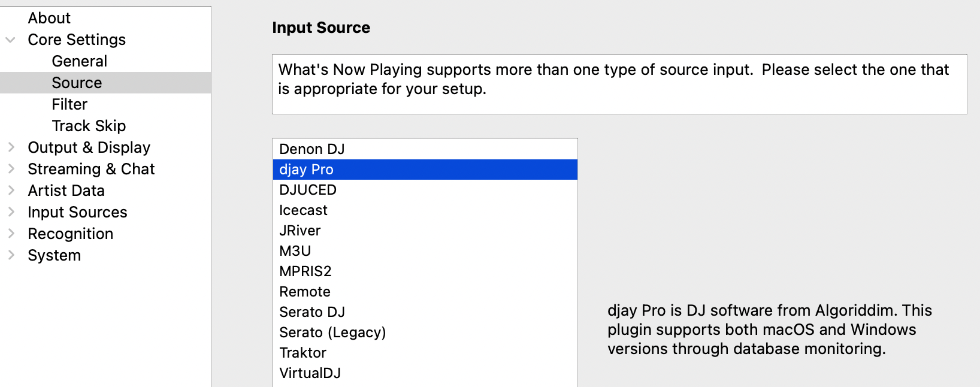Select MPRIS2 in the list
The width and height of the screenshot is (980, 387).
pos(305,271)
